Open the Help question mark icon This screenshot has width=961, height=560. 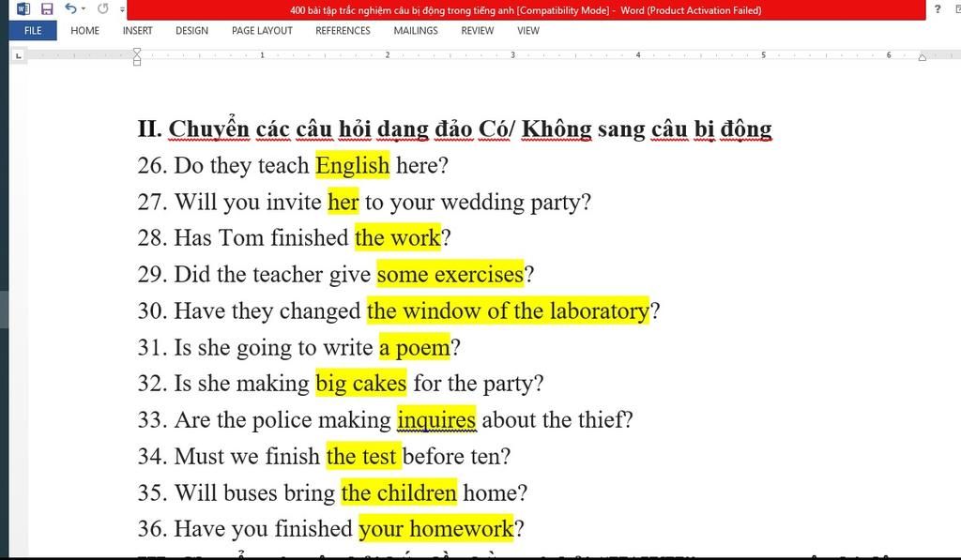click(x=938, y=9)
